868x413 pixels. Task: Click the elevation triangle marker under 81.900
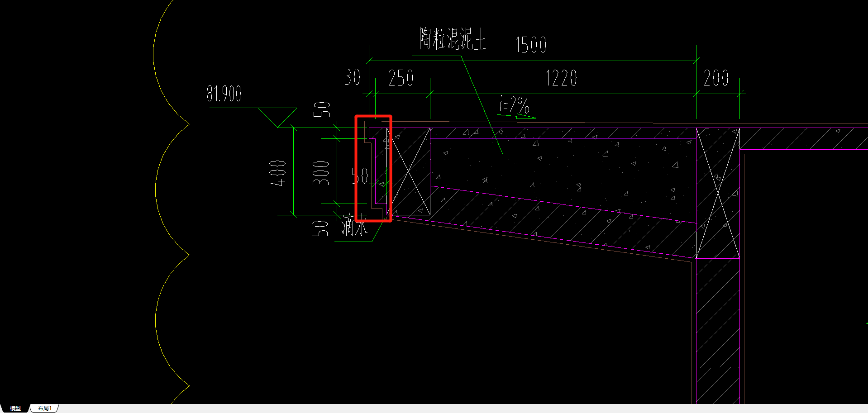point(277,117)
